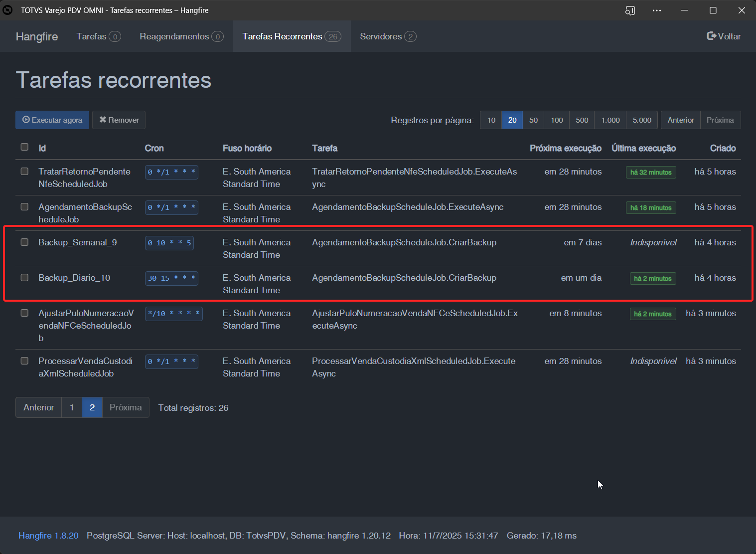This screenshot has width=756, height=554.
Task: Click the Remover X icon
Action: [x=103, y=120]
